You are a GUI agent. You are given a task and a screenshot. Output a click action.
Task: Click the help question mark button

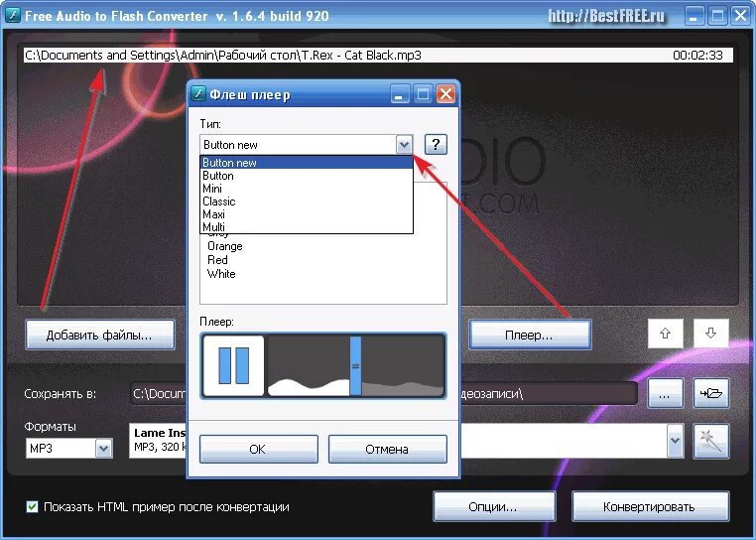click(436, 144)
